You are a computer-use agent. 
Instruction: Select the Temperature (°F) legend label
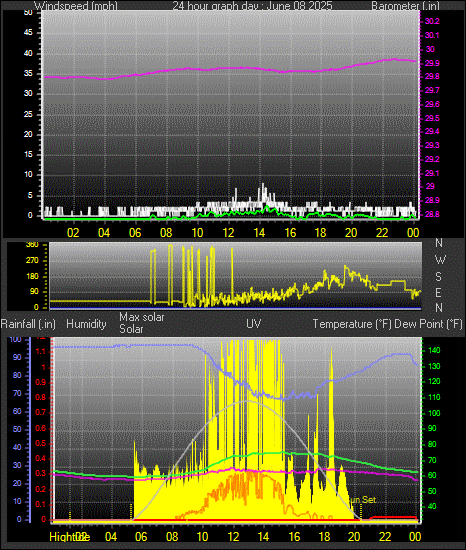pyautogui.click(x=352, y=324)
